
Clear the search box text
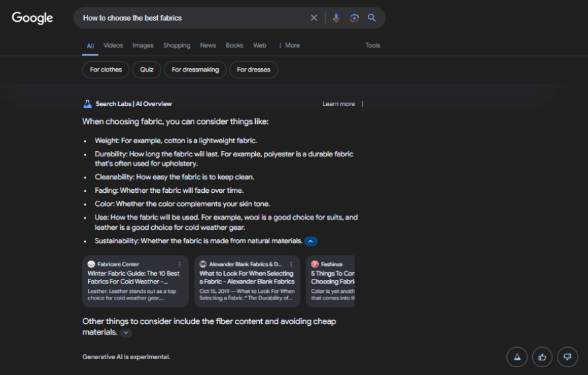(314, 18)
